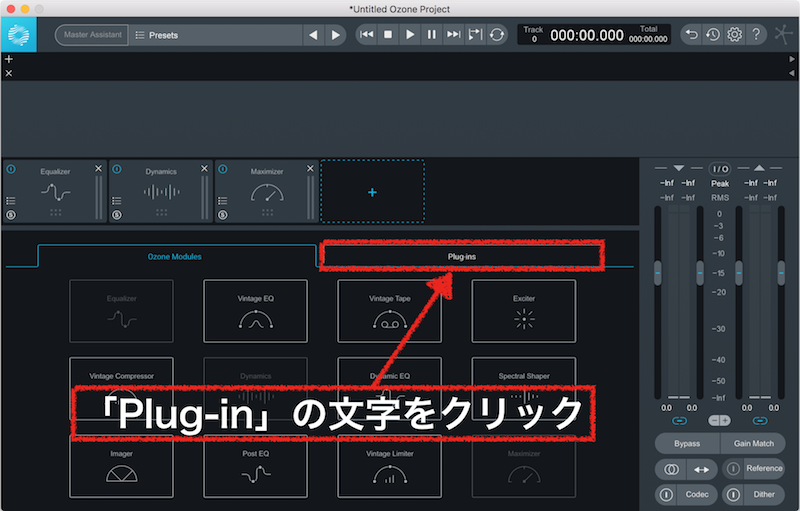The image size is (800, 511).
Task: Toggle input gain link icon
Action: [x=679, y=421]
